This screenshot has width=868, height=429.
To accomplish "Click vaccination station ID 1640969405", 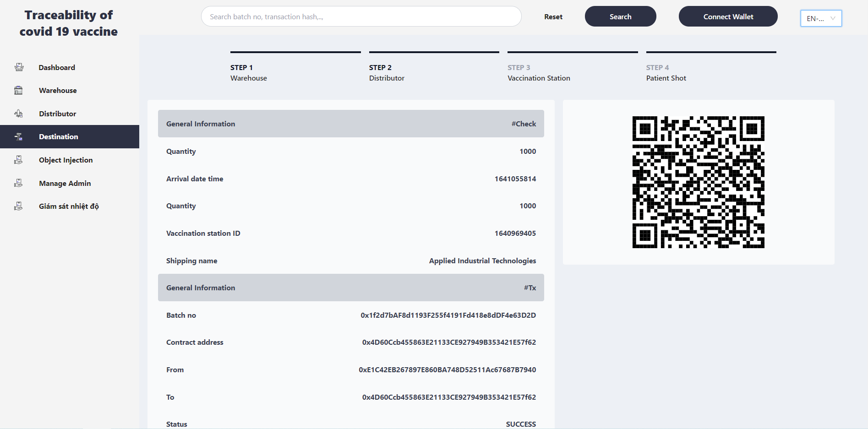I will [x=515, y=233].
